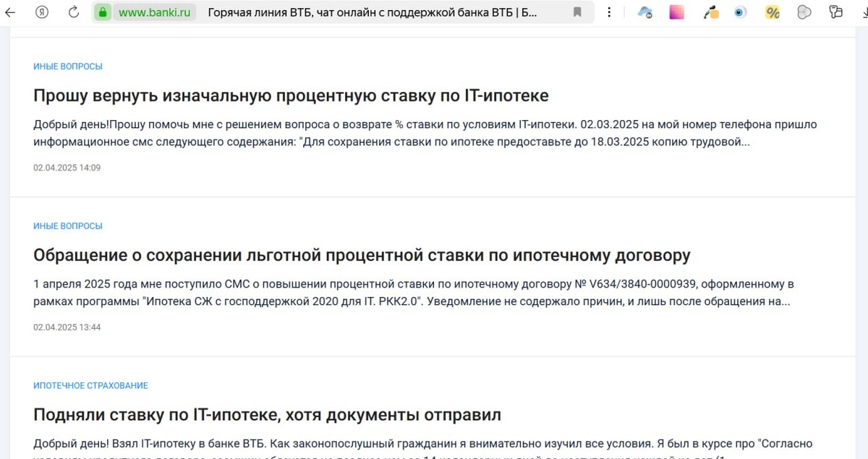
Task: Click the green padlock security icon
Action: (x=102, y=12)
